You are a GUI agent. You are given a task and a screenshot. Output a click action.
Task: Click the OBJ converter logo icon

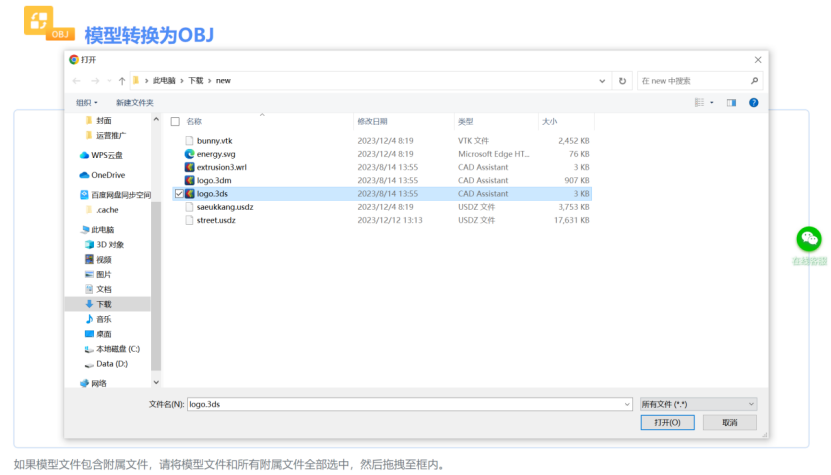click(48, 23)
